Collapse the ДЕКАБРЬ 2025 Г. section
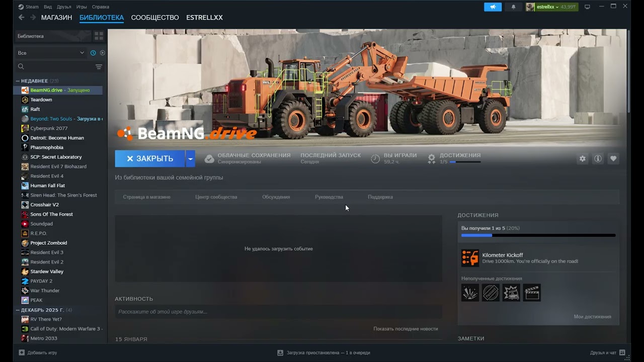 (x=43, y=310)
